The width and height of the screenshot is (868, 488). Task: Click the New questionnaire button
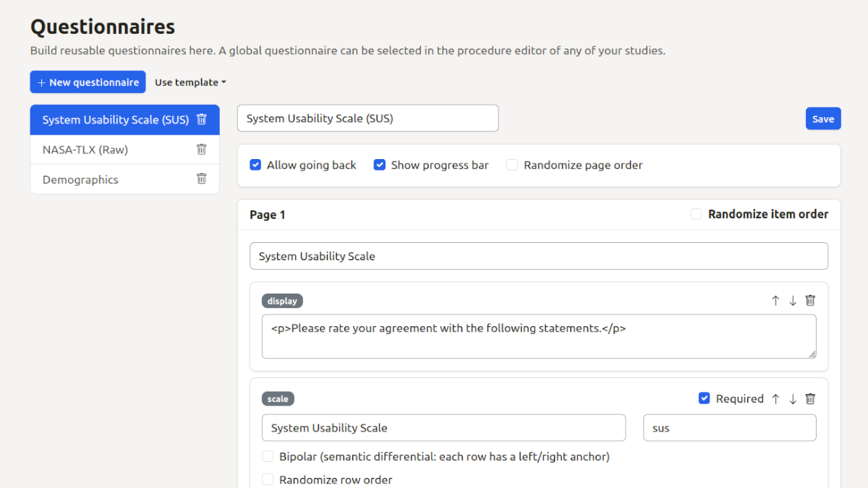point(88,82)
